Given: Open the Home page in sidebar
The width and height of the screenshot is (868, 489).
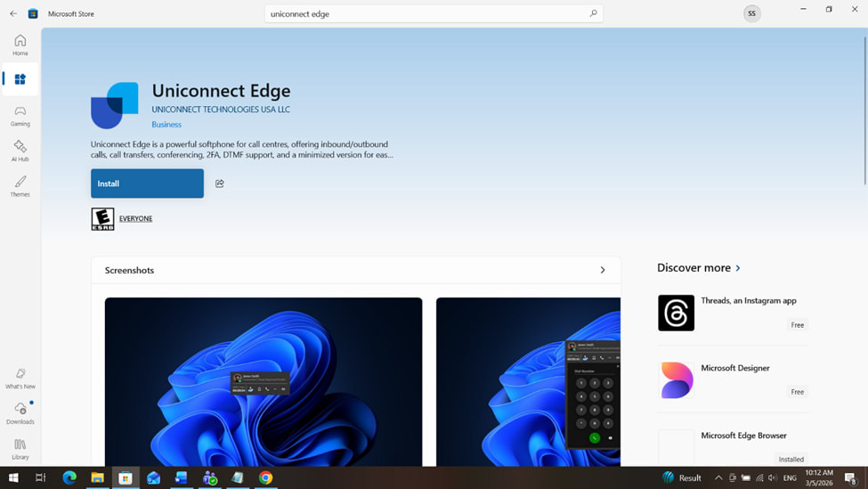Looking at the screenshot, I should 20,45.
